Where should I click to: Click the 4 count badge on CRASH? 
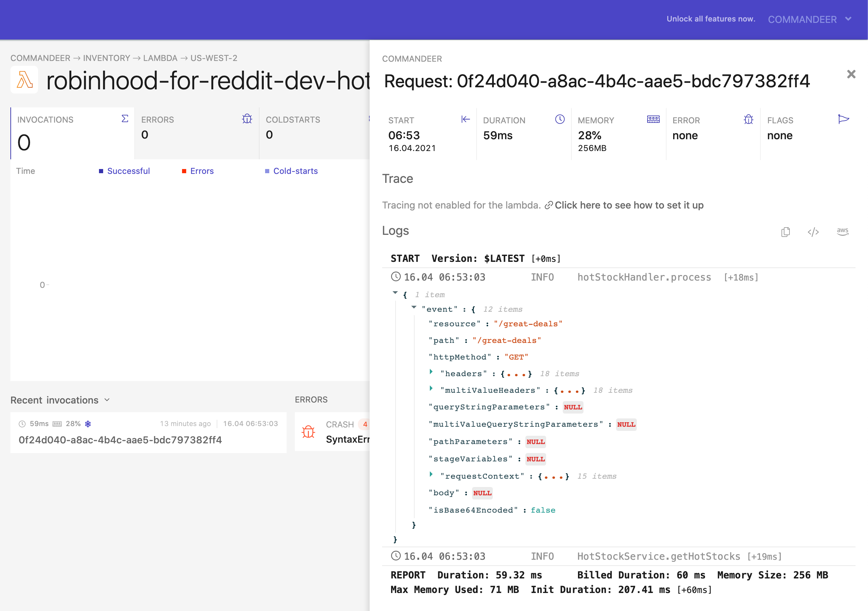tap(365, 424)
